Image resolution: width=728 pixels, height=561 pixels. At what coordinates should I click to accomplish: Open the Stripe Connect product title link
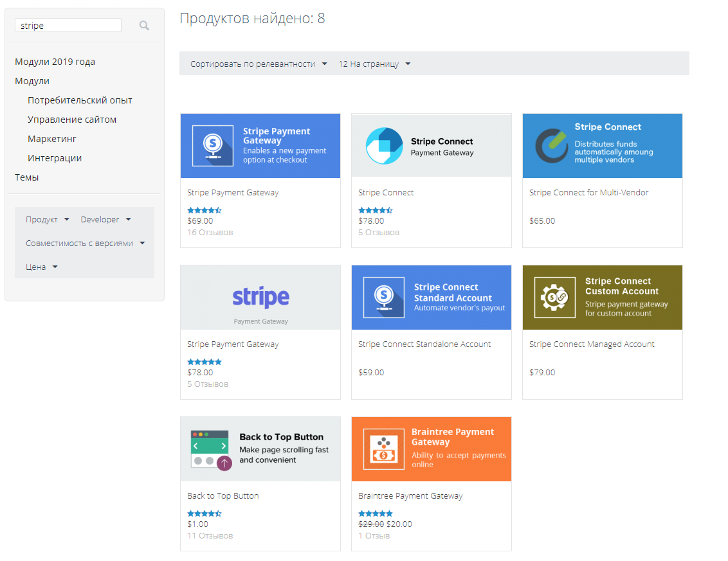pos(386,193)
